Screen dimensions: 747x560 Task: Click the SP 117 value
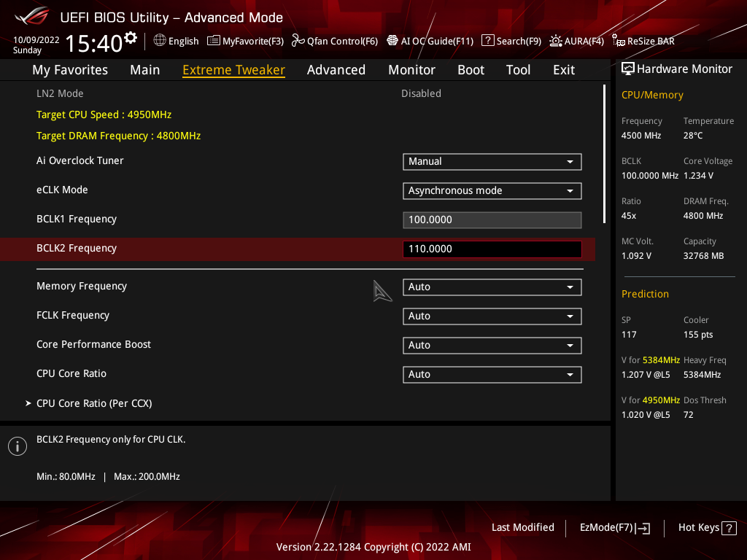coord(629,334)
